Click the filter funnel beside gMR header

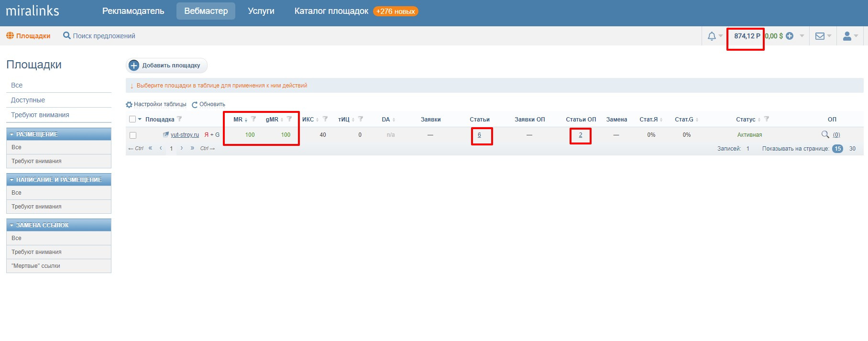point(289,119)
